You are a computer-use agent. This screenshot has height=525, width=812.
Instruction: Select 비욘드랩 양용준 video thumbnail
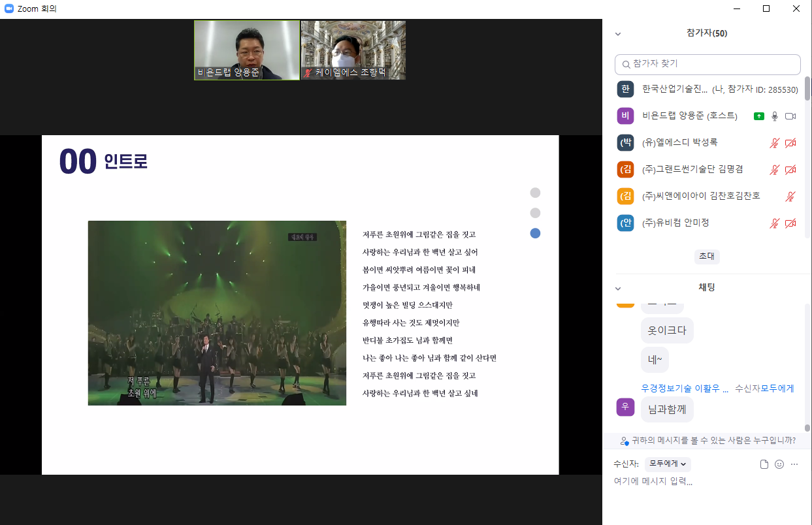(x=247, y=50)
